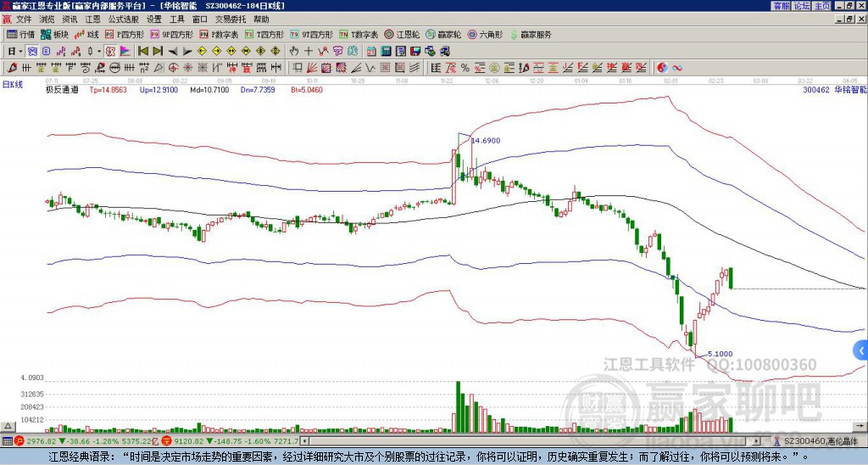This screenshot has height=465, width=868.
Task: Launch the 赢家轮 wheel tool
Action: pos(443,34)
